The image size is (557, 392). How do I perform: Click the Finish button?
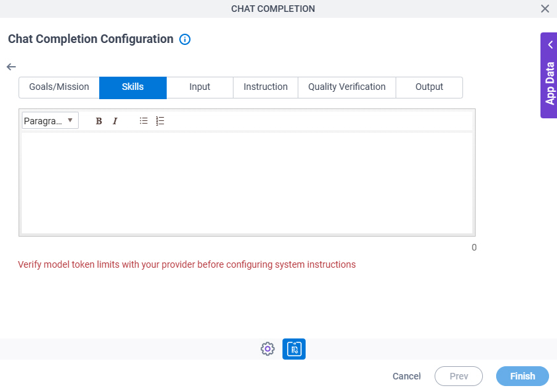click(523, 376)
